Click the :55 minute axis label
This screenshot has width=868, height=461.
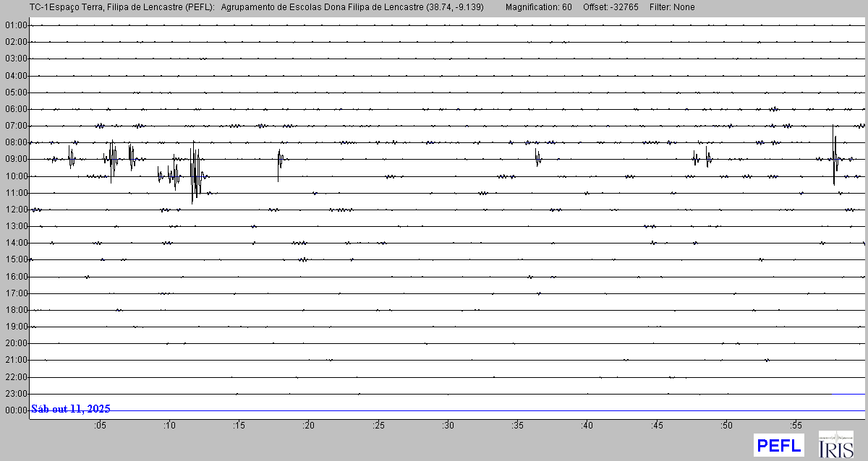pos(796,426)
